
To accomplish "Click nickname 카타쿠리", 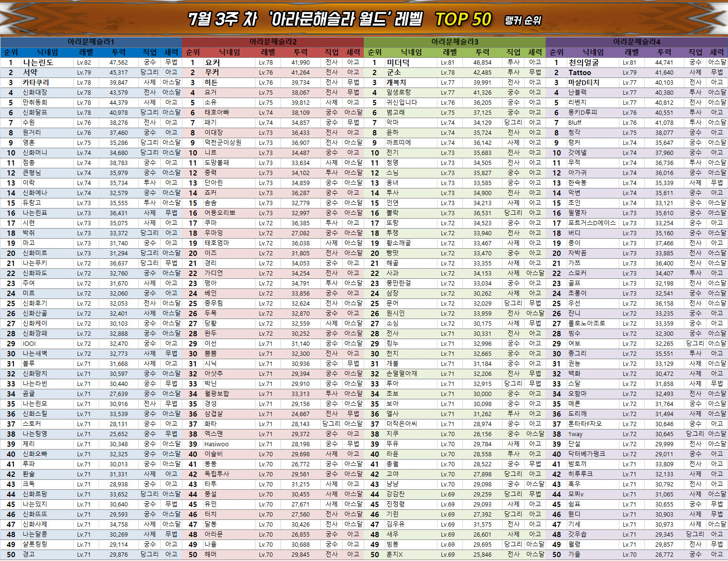I will pyautogui.click(x=36, y=82).
